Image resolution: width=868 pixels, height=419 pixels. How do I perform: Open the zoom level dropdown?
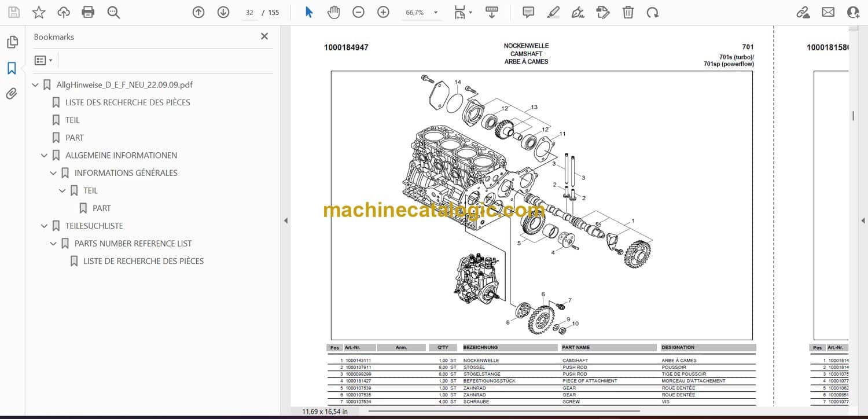point(435,13)
